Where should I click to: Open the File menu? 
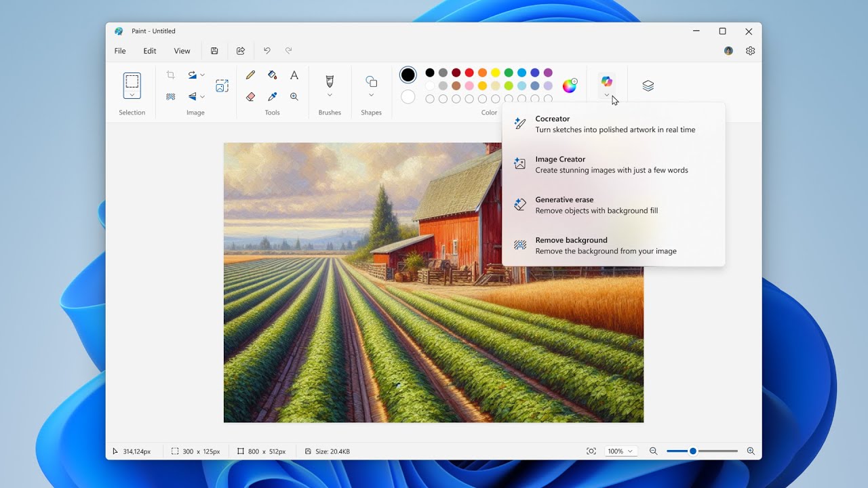pos(120,51)
